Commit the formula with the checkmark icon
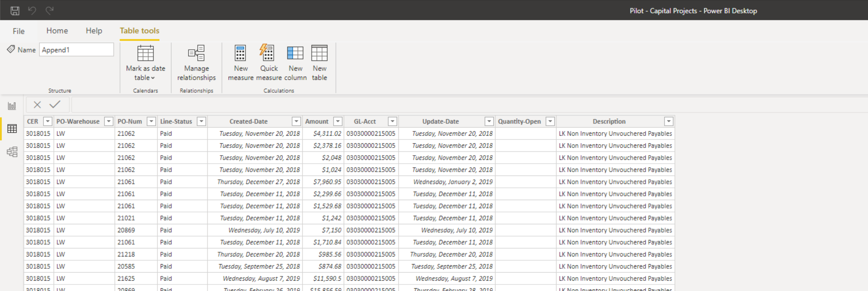This screenshot has width=868, height=291. [55, 105]
